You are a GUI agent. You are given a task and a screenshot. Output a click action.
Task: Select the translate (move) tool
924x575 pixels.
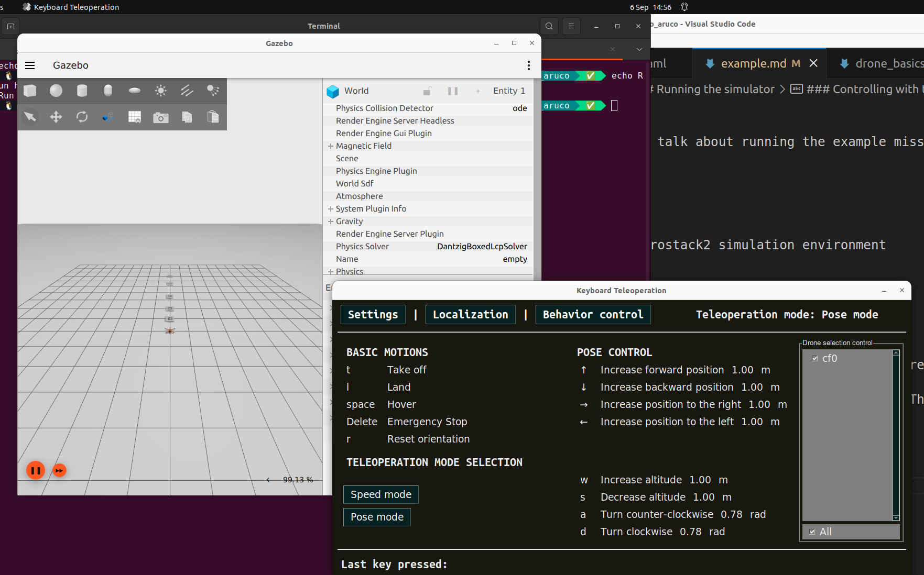pyautogui.click(x=56, y=117)
